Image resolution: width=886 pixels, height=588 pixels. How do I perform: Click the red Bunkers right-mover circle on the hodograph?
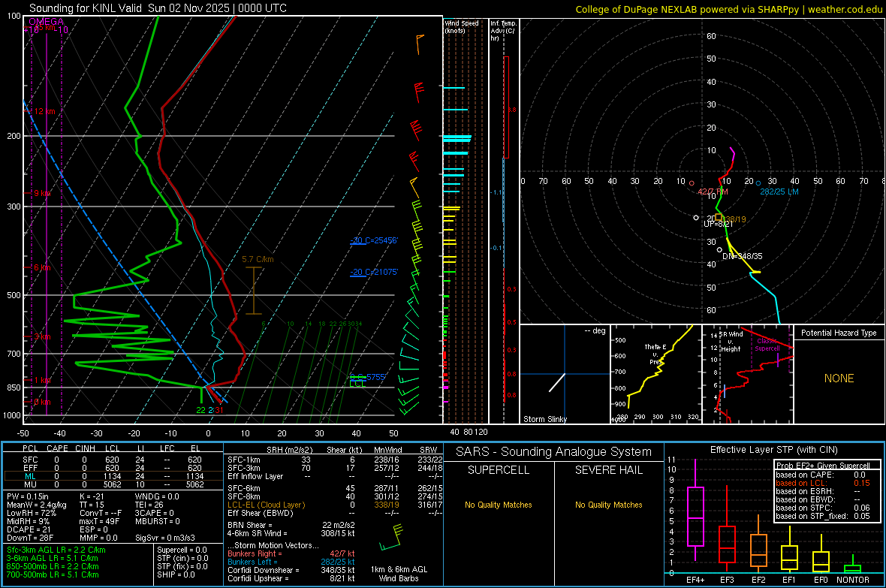click(692, 183)
